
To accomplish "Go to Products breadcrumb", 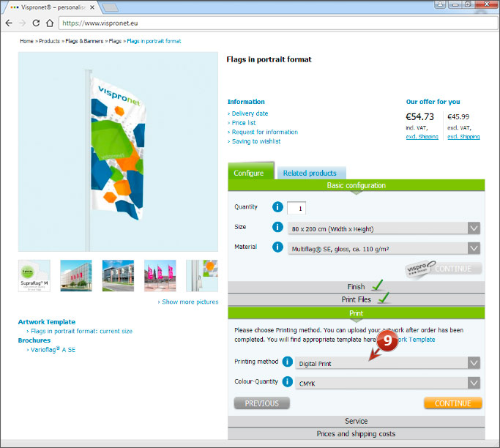I will pos(50,41).
